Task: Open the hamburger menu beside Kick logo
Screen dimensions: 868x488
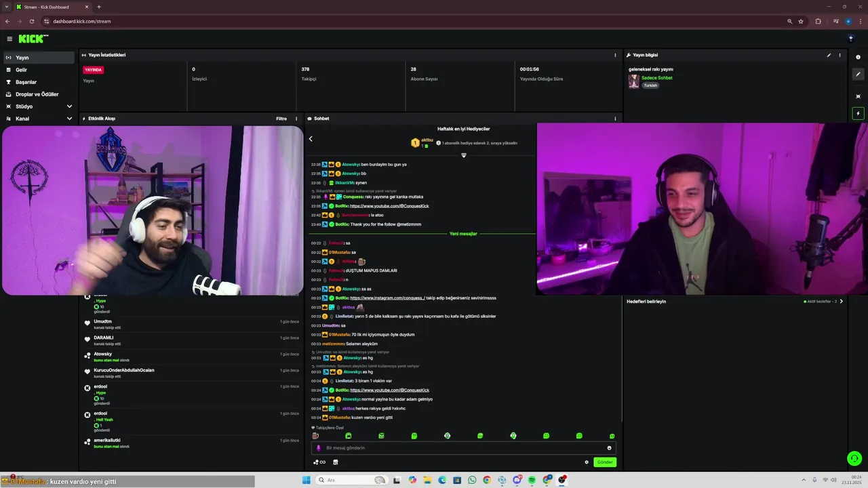Action: [9, 39]
